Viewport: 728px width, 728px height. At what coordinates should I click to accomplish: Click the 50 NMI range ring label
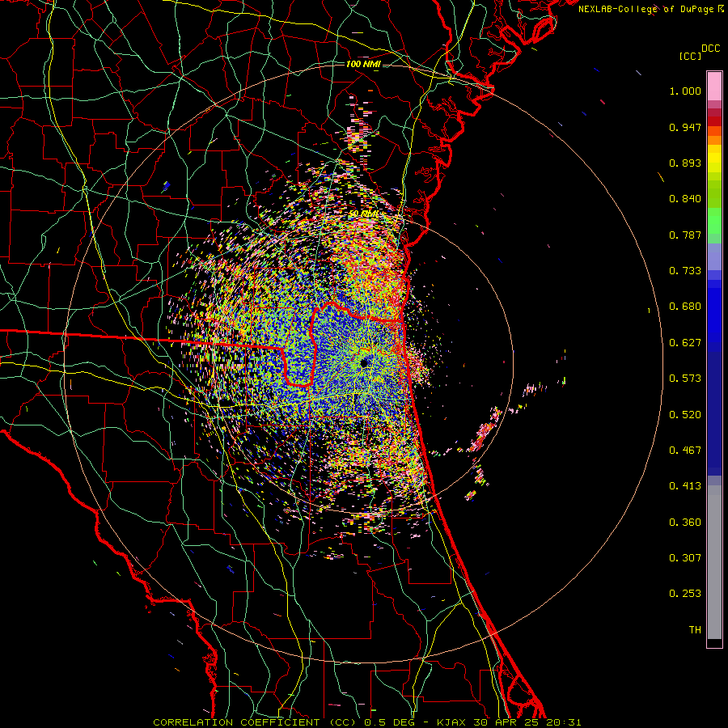(363, 214)
